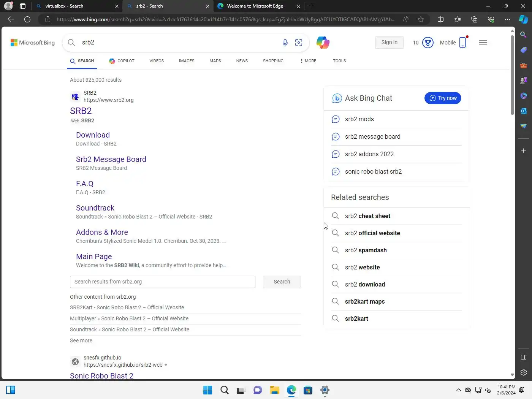Open Tools briefcase icon in sidebar
This screenshot has width=532, height=399.
[523, 65]
